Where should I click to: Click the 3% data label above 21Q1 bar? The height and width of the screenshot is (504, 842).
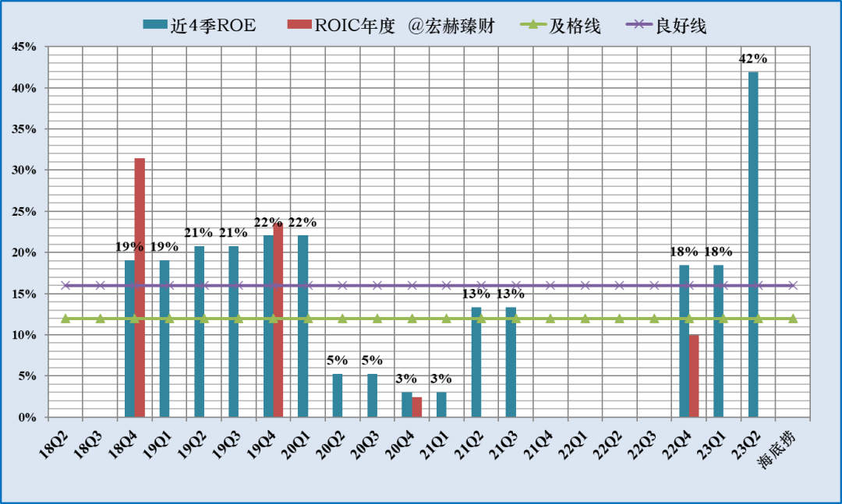coord(440,379)
